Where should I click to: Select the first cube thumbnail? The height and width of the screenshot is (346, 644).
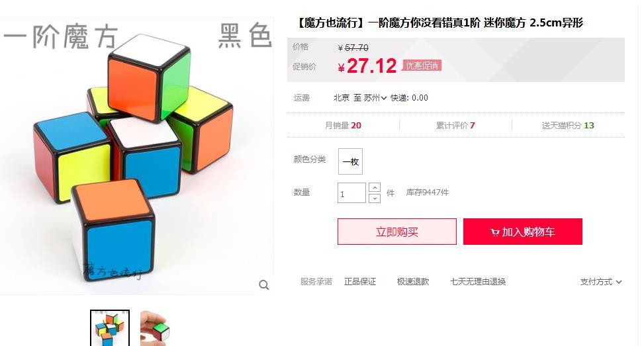tap(110, 328)
